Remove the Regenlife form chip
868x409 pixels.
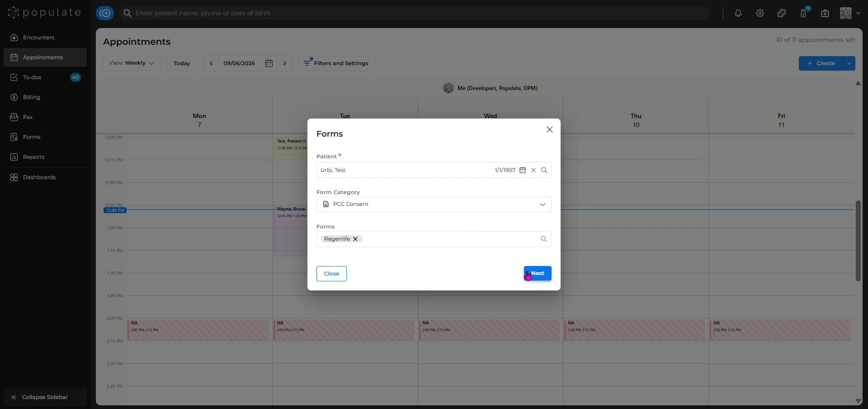(355, 239)
